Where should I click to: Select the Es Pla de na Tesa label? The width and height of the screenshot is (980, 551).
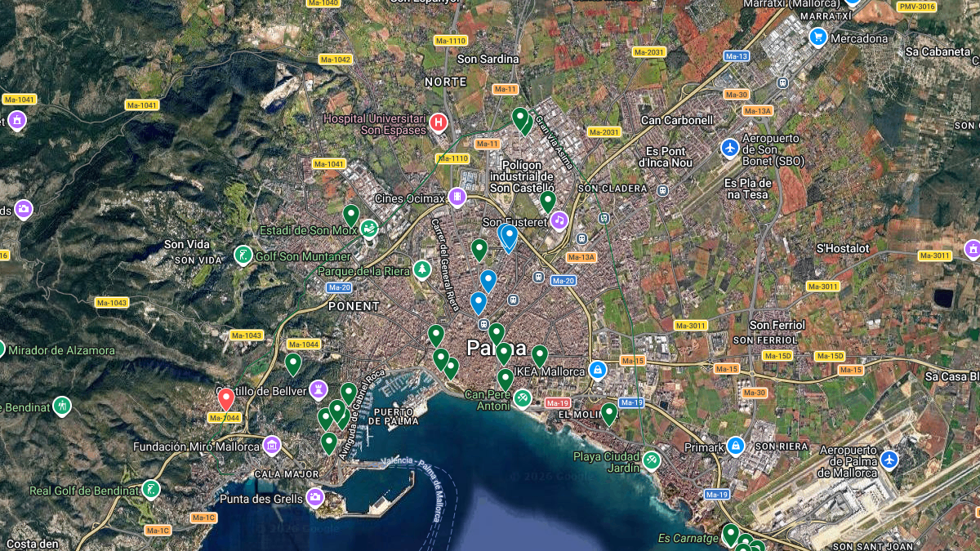tap(746, 189)
